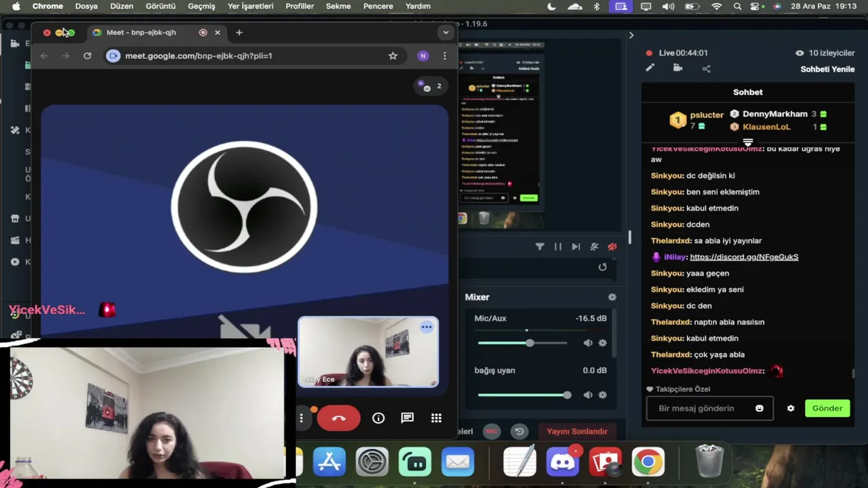The height and width of the screenshot is (488, 868).
Task: Open Spotlight search in menu bar
Action: pyautogui.click(x=738, y=6)
